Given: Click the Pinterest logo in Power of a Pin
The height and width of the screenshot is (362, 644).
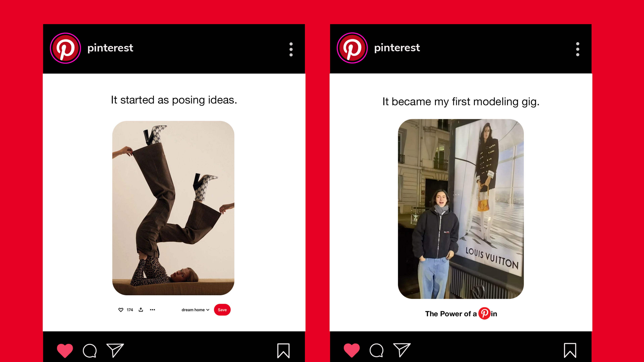Looking at the screenshot, I should pos(484,313).
